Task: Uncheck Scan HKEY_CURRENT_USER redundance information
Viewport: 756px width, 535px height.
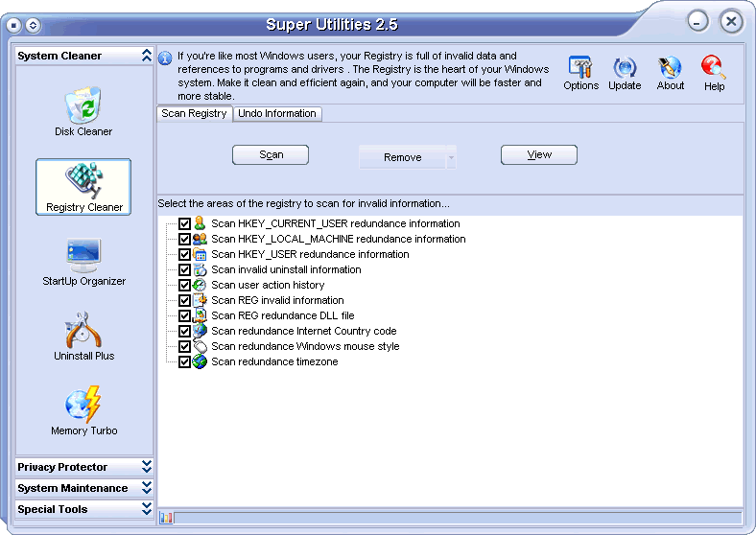Action: coord(185,223)
